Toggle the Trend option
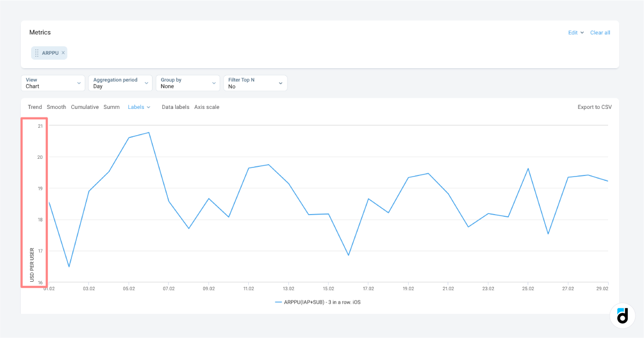644x338 pixels. pos(35,107)
